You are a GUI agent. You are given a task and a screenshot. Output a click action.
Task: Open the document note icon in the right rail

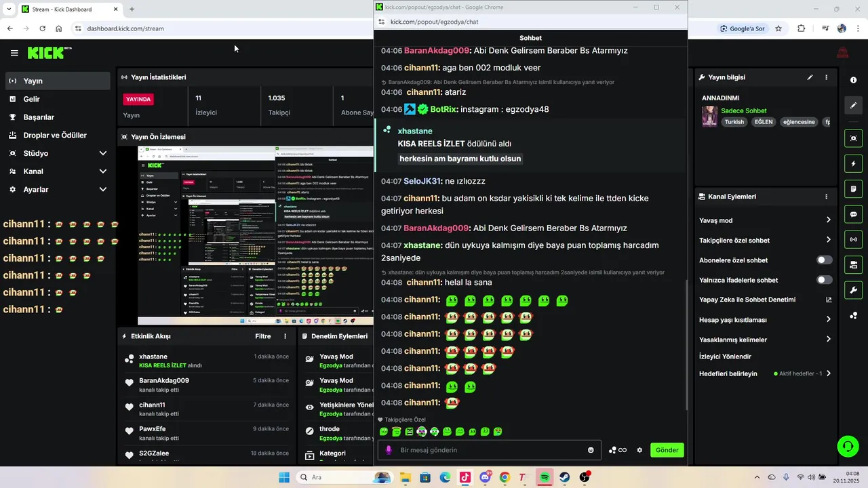853,188
